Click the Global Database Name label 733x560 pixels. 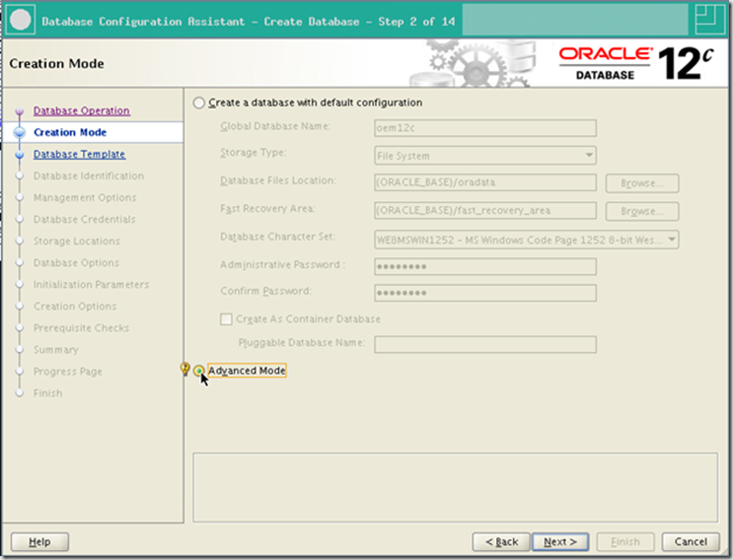[275, 126]
